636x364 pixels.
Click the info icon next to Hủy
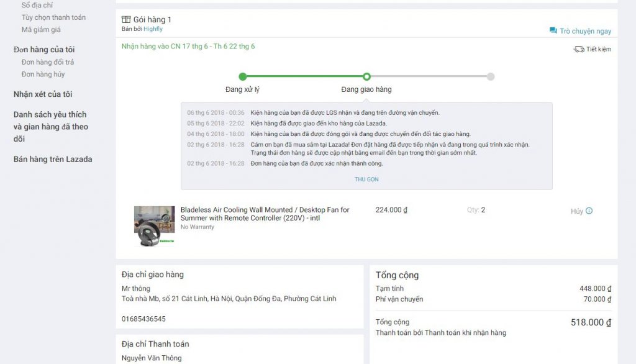589,211
